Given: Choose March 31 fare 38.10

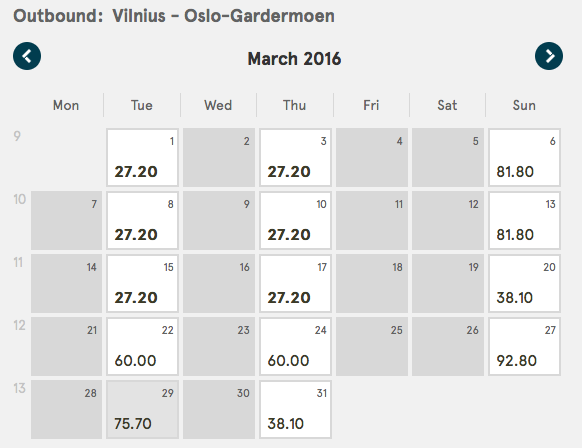Looking at the screenshot, I should [295, 409].
